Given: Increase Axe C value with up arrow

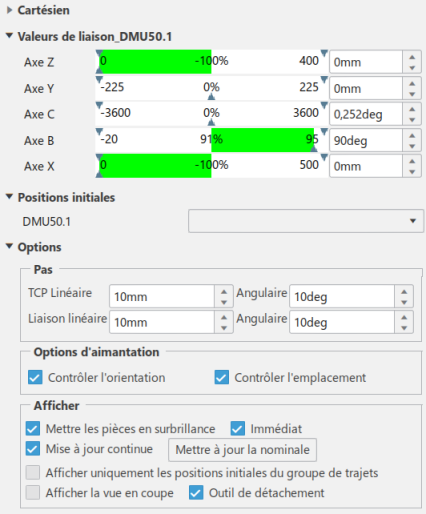Looking at the screenshot, I should (412, 109).
